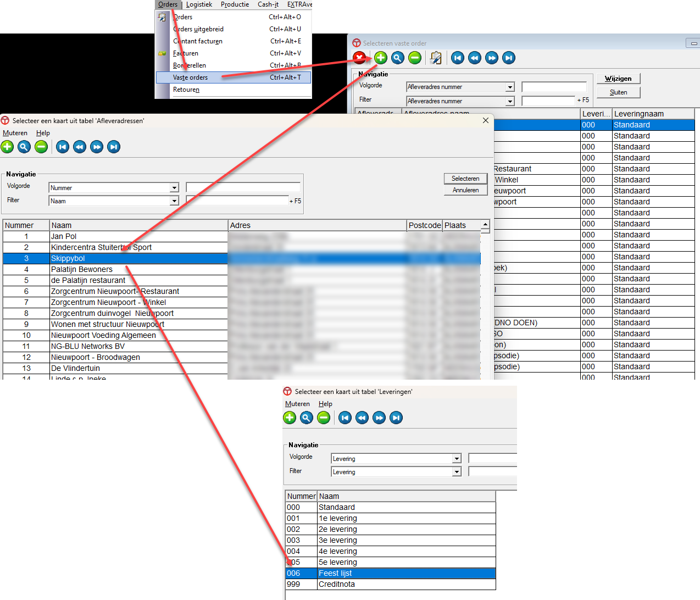Click Volgorde input field in Selecteren vaste order
Screen dimensions: 700x600
[x=554, y=87]
